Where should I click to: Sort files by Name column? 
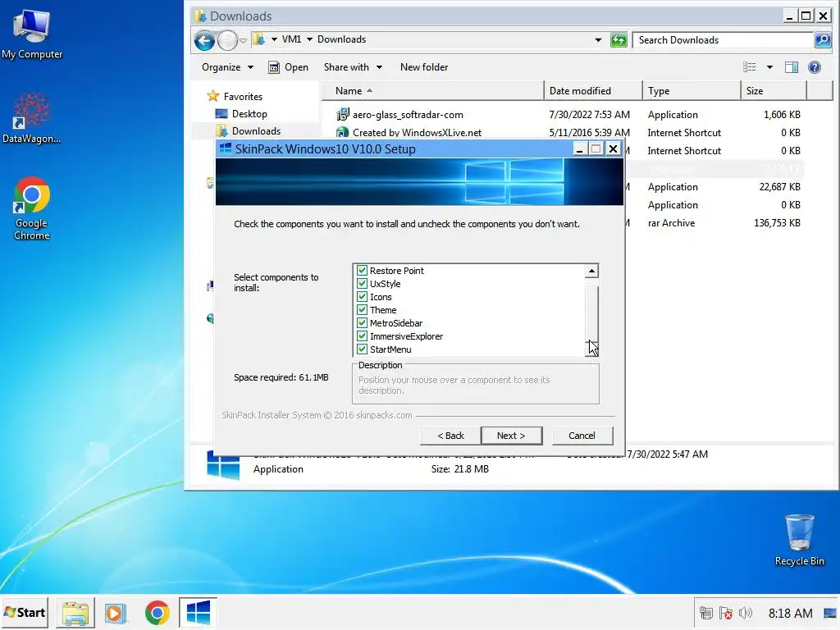pos(433,90)
